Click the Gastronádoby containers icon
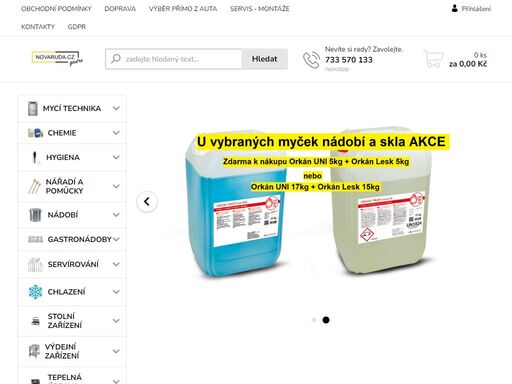This screenshot has height=384, width=512. point(35,239)
